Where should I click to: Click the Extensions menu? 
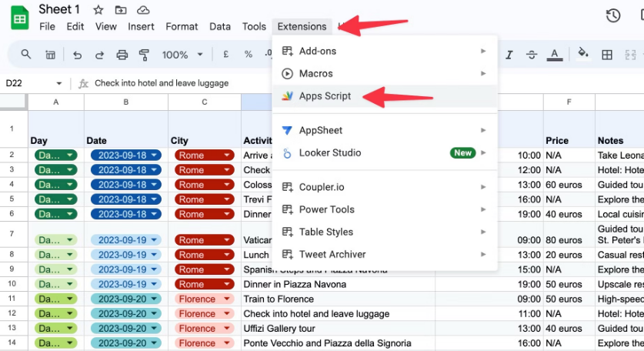click(x=302, y=27)
